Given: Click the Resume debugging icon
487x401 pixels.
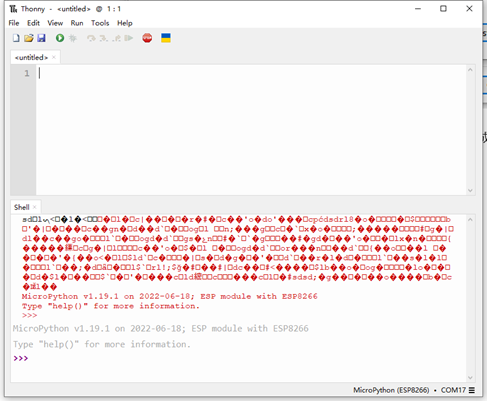Looking at the screenshot, I should 129,38.
